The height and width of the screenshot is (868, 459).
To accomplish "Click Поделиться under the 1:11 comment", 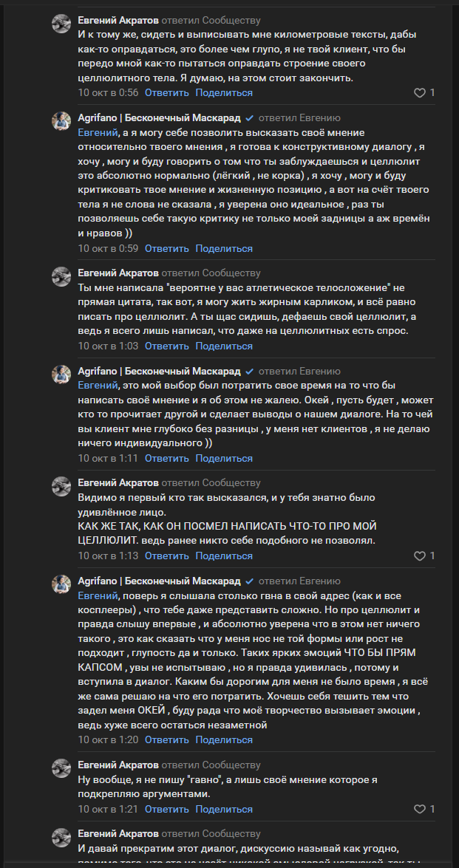I will (x=224, y=459).
